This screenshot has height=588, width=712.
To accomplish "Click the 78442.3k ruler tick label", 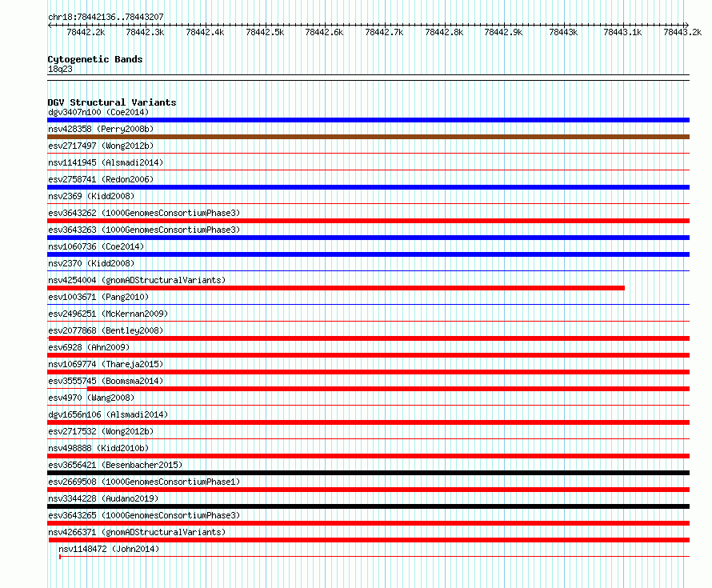I will coord(146,32).
